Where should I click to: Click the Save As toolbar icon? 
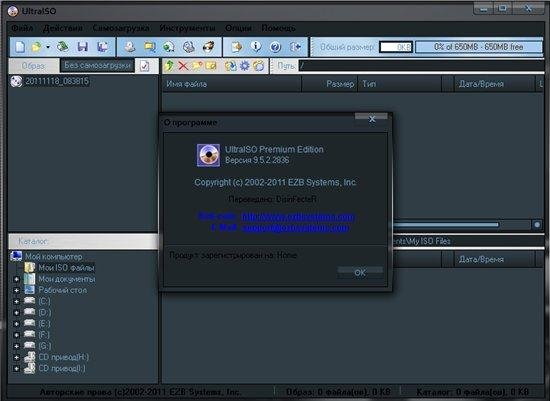pos(102,47)
